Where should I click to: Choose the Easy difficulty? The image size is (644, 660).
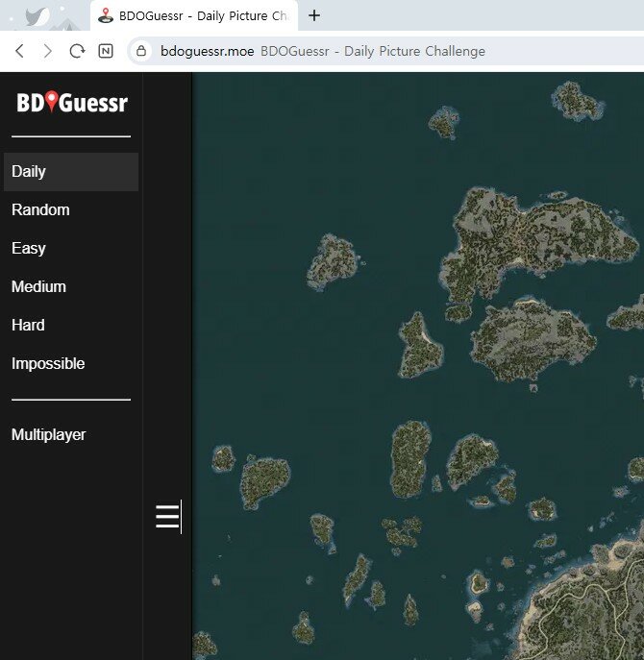point(71,249)
